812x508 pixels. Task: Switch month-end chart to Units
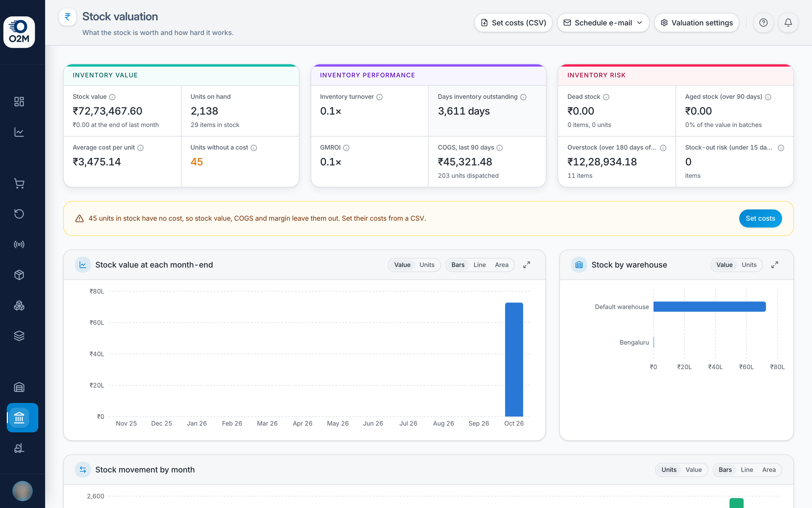tap(427, 265)
